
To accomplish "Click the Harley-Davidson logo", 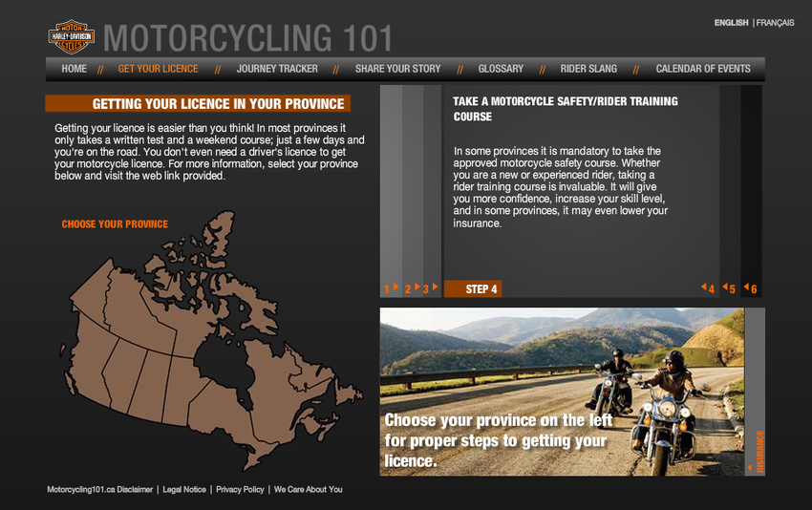I will (72, 36).
